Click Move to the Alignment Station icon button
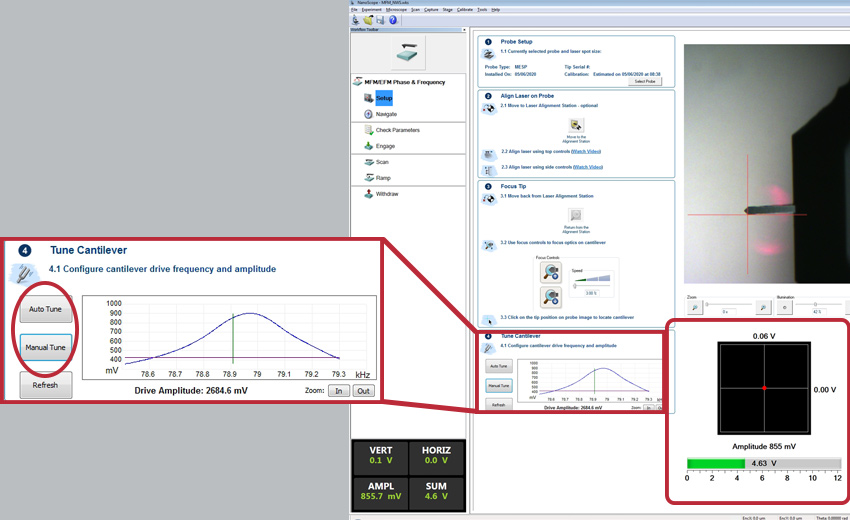 (576, 125)
